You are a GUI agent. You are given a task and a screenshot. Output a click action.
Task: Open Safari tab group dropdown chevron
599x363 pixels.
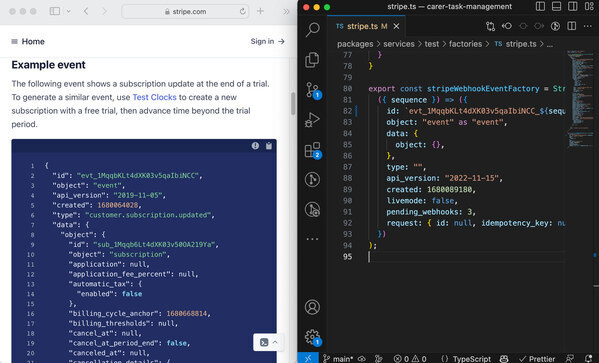click(68, 11)
